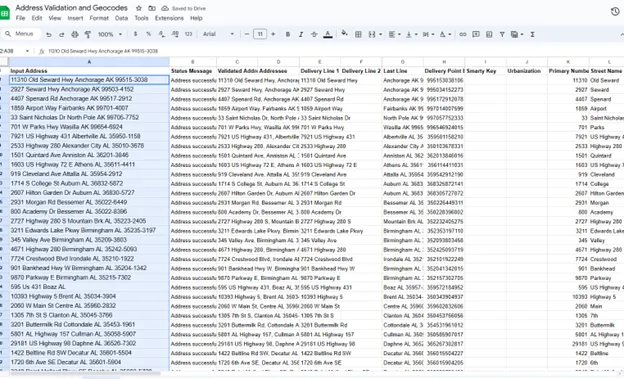Insert a chart

489,34
